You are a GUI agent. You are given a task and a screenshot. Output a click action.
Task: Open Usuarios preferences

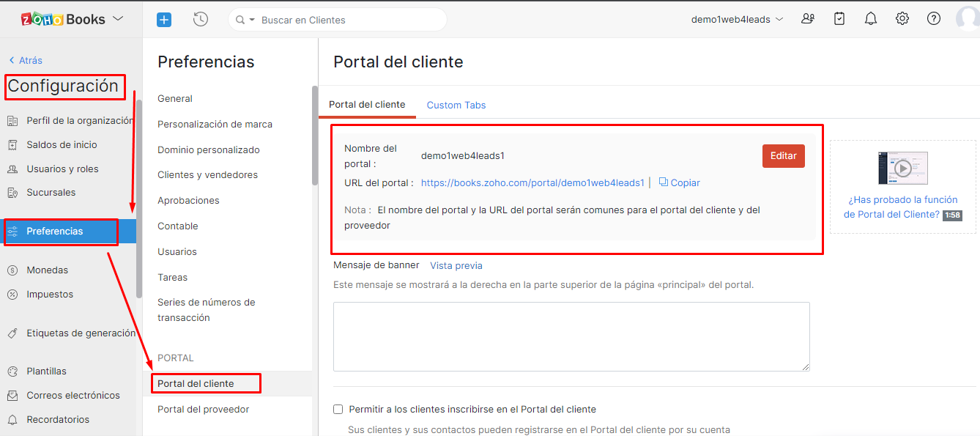tap(177, 252)
